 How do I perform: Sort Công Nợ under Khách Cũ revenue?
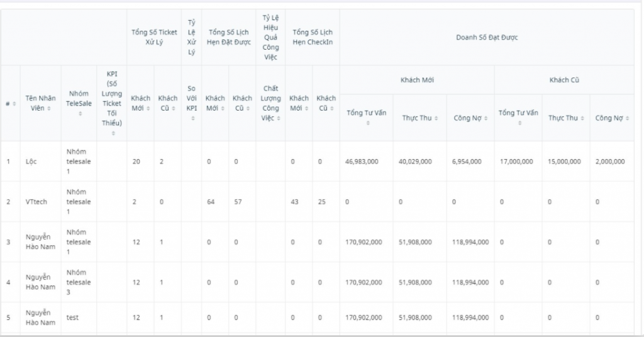point(627,118)
